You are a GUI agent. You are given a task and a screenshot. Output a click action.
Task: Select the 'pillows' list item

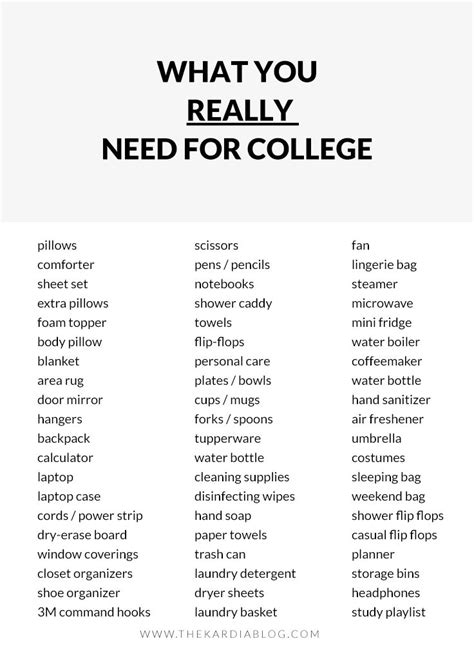click(x=57, y=245)
